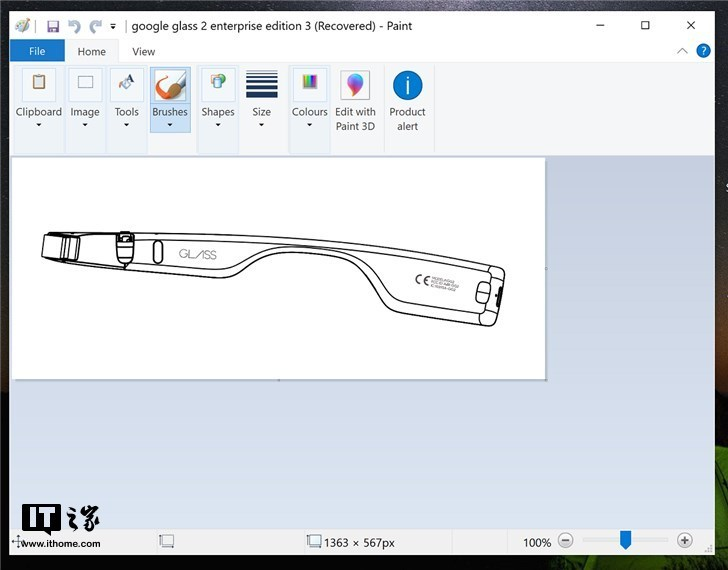Collapse the ribbon with the chevron
Viewport: 728px width, 570px height.
[x=682, y=51]
